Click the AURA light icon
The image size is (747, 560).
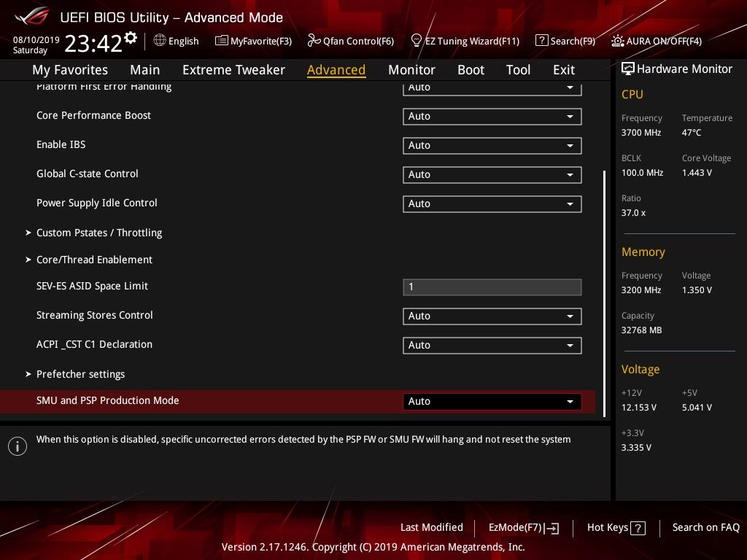point(617,41)
